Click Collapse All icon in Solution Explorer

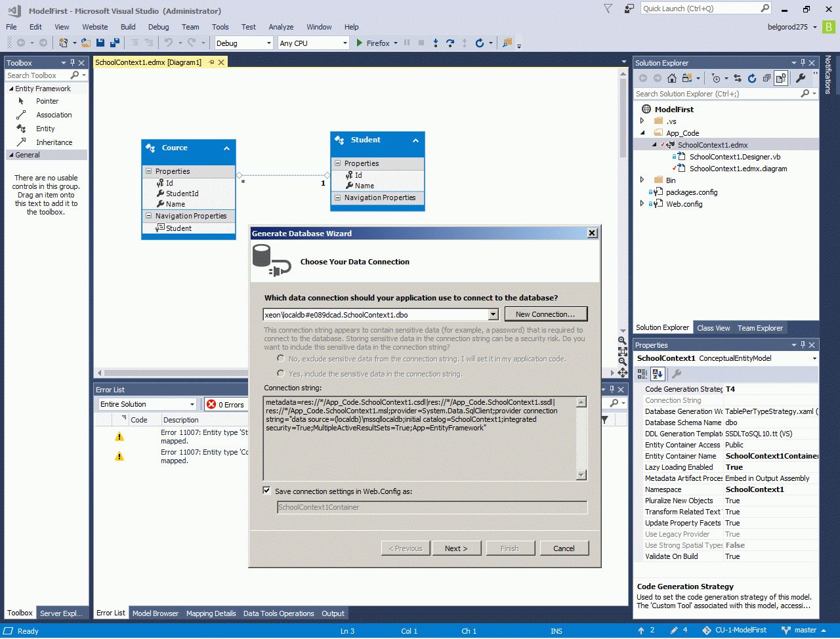pyautogui.click(x=766, y=78)
